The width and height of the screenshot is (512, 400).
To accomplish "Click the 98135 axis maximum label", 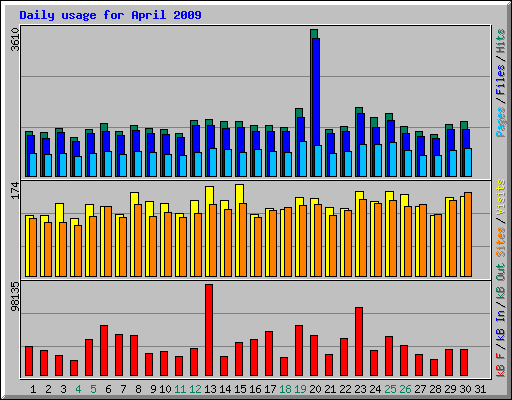I will pyautogui.click(x=15, y=296).
